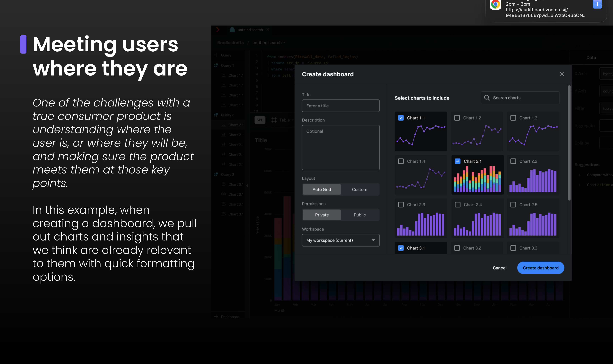613x364 pixels.
Task: Check the Chart 1.2 checkbox
Action: point(457,118)
